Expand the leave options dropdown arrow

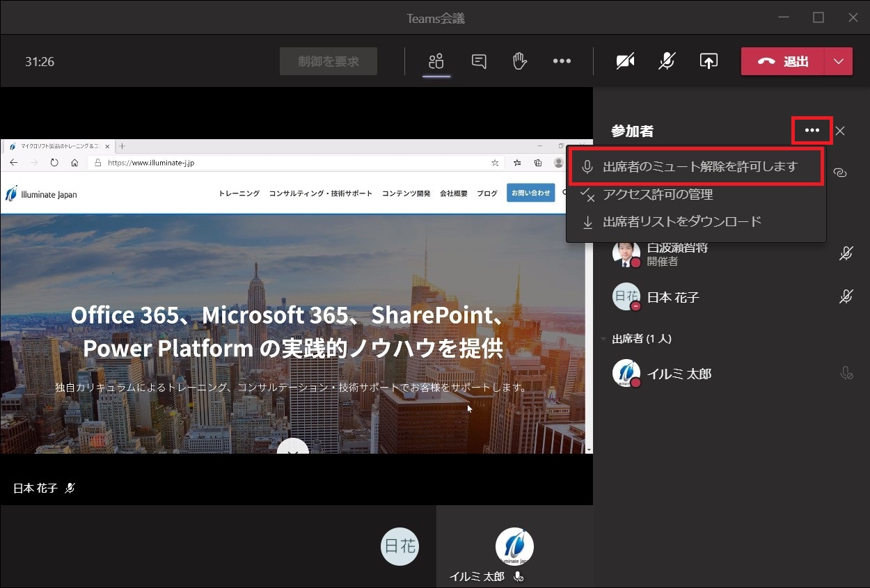tap(839, 61)
